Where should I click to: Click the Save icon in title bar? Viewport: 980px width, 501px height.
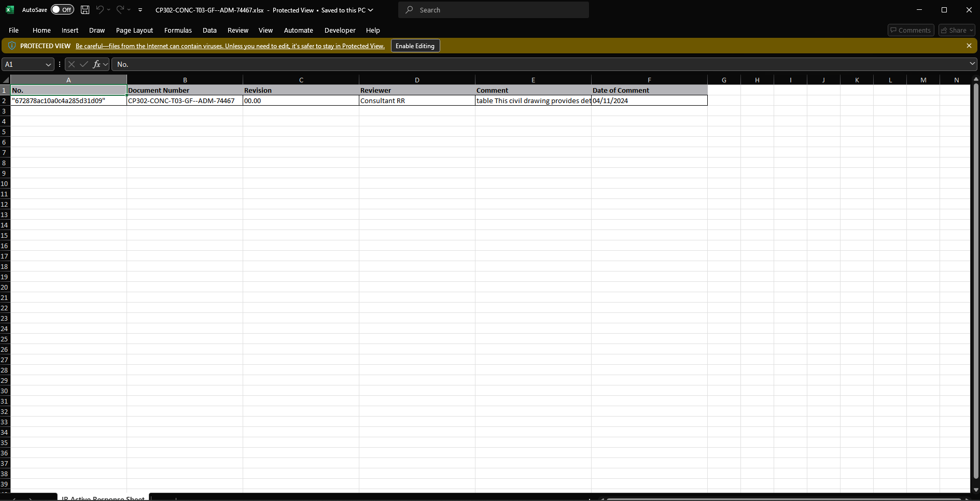(x=85, y=10)
